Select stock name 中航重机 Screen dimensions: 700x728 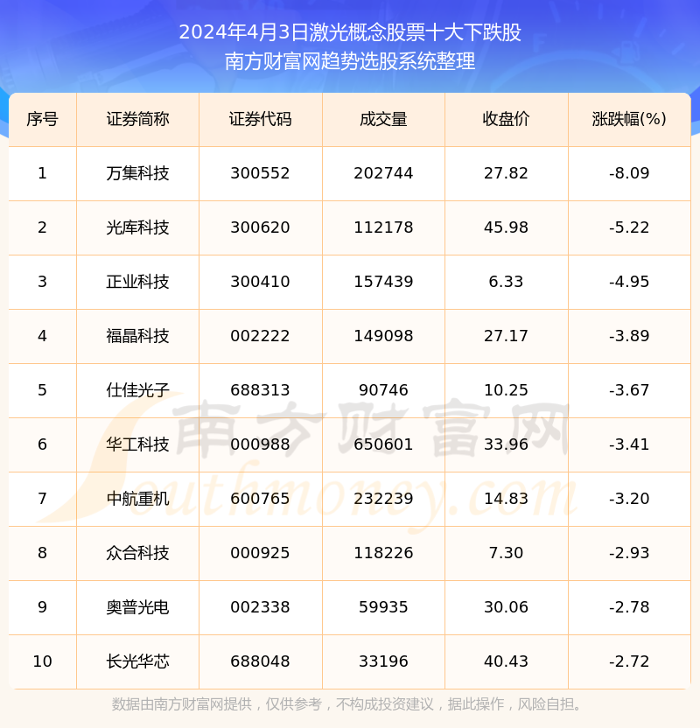137,499
